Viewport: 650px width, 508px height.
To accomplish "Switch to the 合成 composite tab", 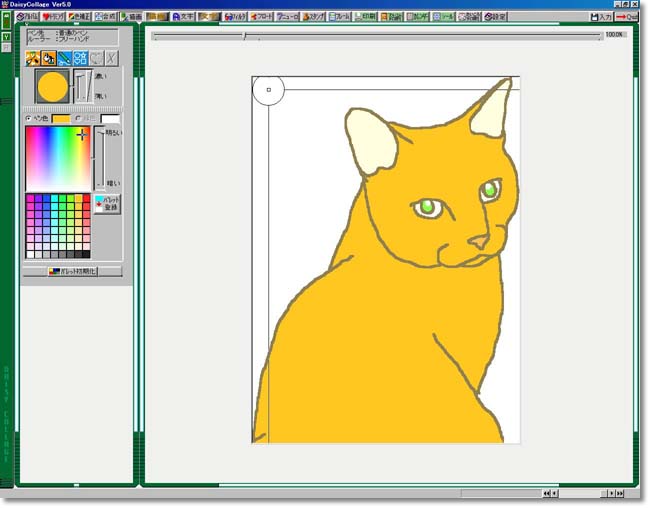I will [105, 17].
